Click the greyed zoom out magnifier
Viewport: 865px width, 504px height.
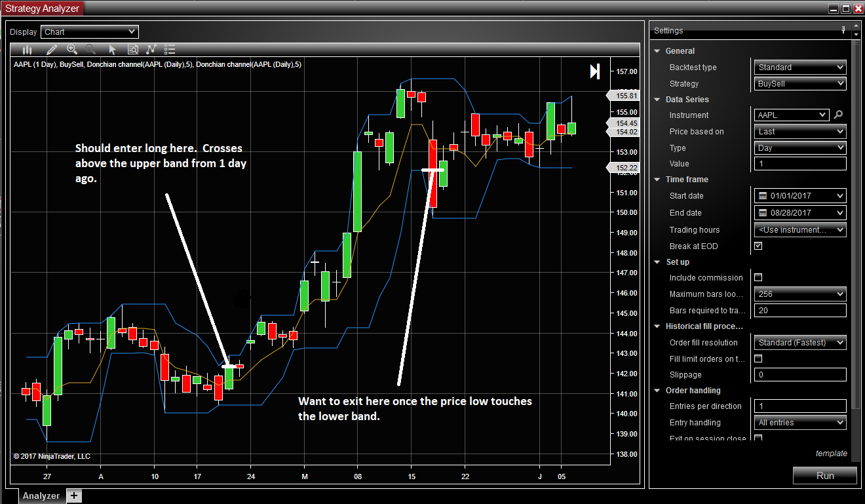tap(90, 49)
